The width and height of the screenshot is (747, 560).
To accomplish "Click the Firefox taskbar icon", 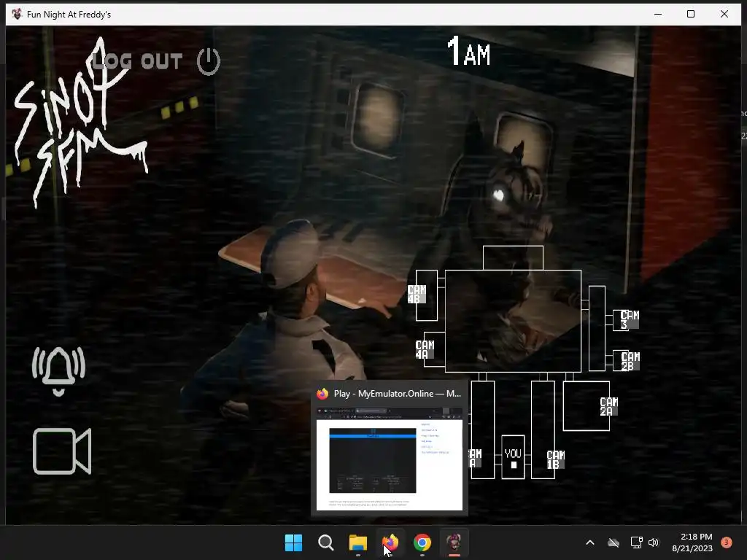I will click(x=390, y=542).
